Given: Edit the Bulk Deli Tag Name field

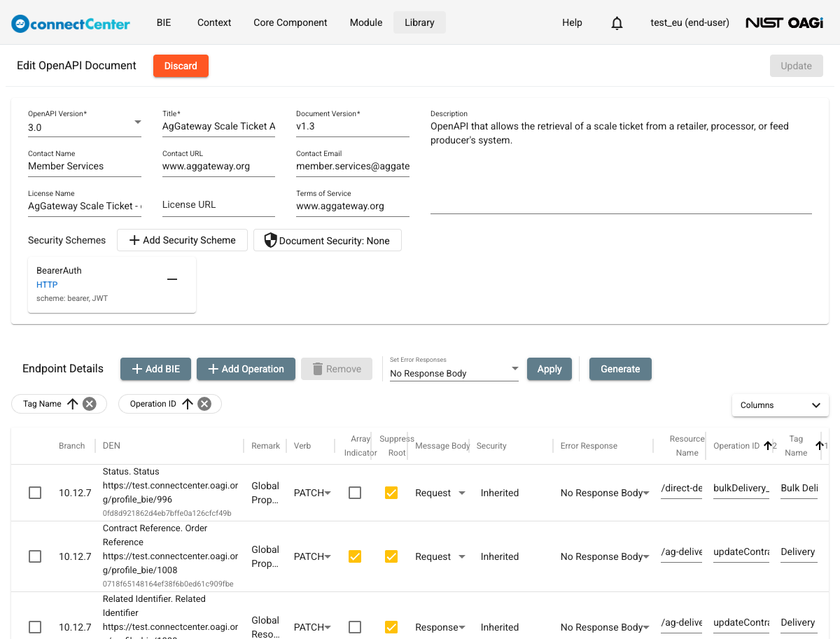Looking at the screenshot, I should (799, 489).
